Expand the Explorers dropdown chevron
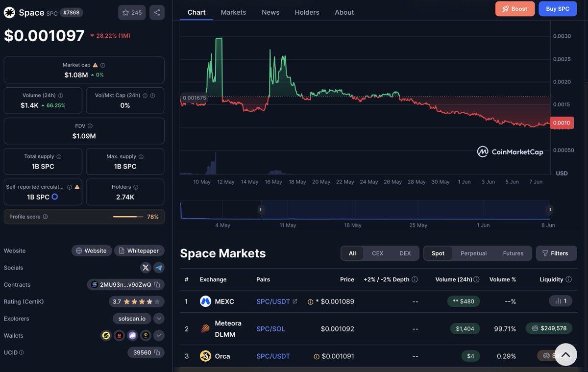 click(x=159, y=319)
